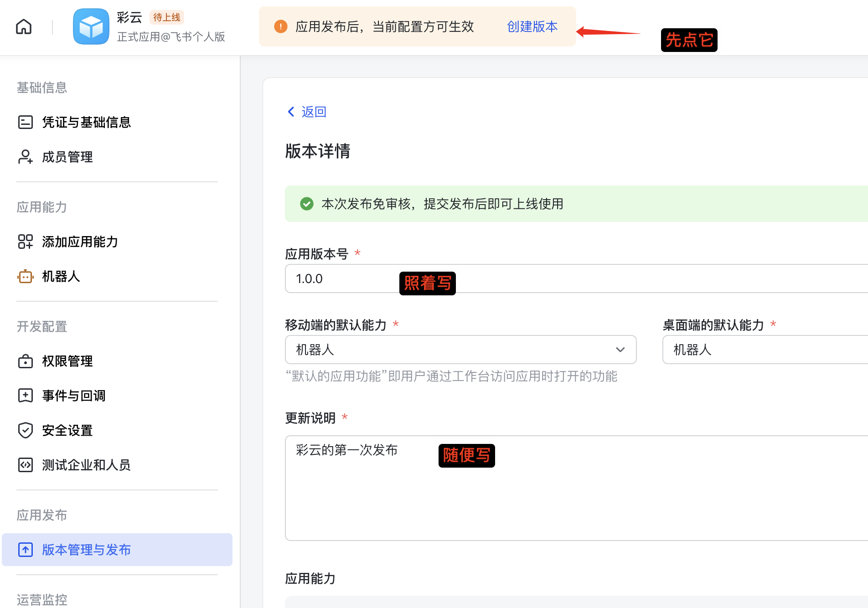The width and height of the screenshot is (868, 608).
Task: Click the home icon at top left
Action: 23,26
